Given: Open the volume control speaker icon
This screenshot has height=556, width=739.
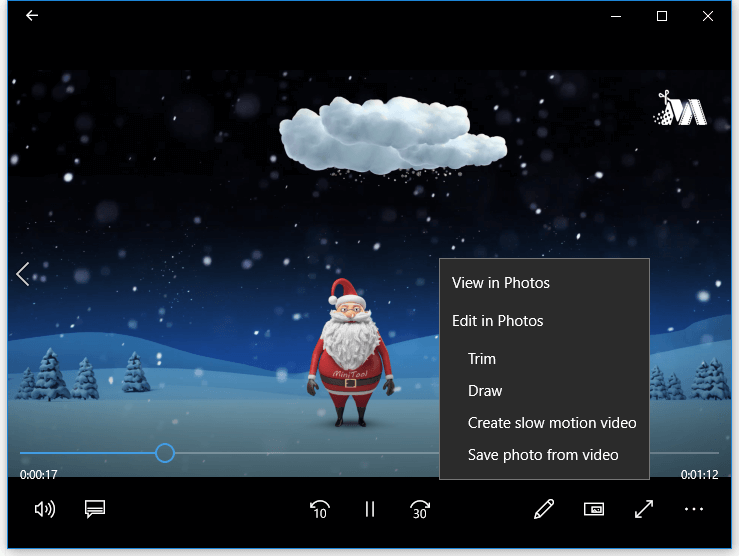Looking at the screenshot, I should coord(45,509).
